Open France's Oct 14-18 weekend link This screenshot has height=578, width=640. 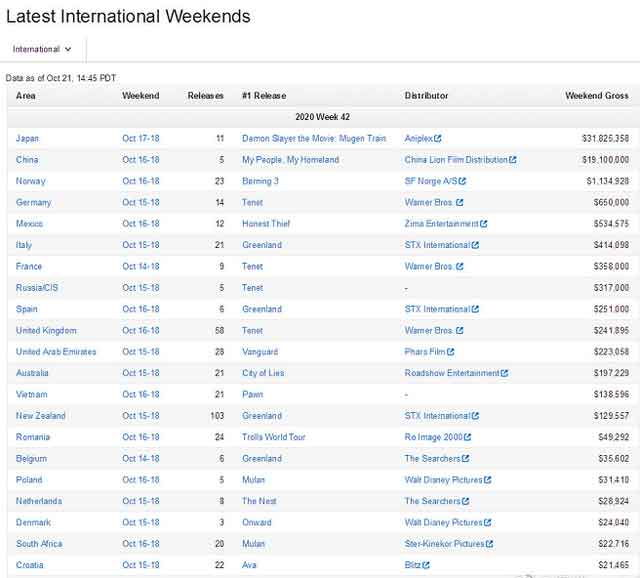click(141, 267)
